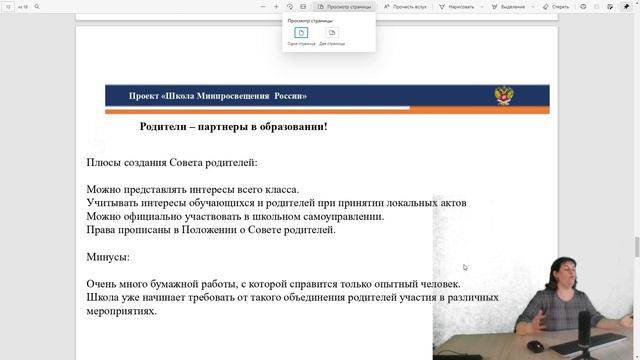
Task: Click the word 'Минусы:'
Action: click(108, 257)
